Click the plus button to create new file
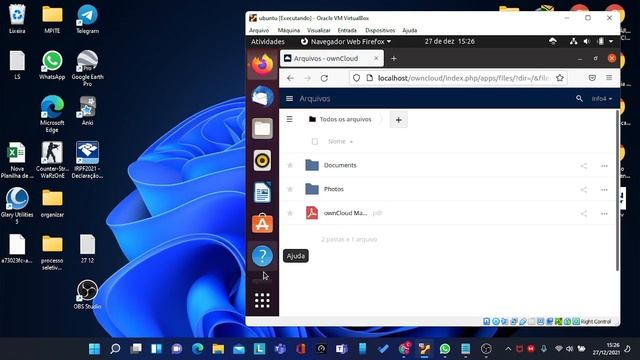The width and height of the screenshot is (640, 360). pyautogui.click(x=398, y=120)
